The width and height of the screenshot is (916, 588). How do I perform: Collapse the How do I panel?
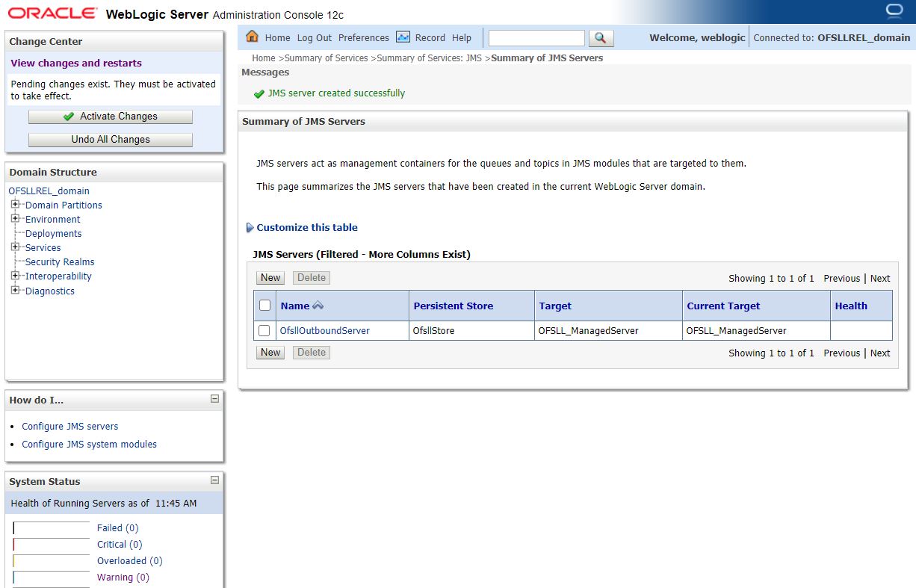click(x=214, y=399)
